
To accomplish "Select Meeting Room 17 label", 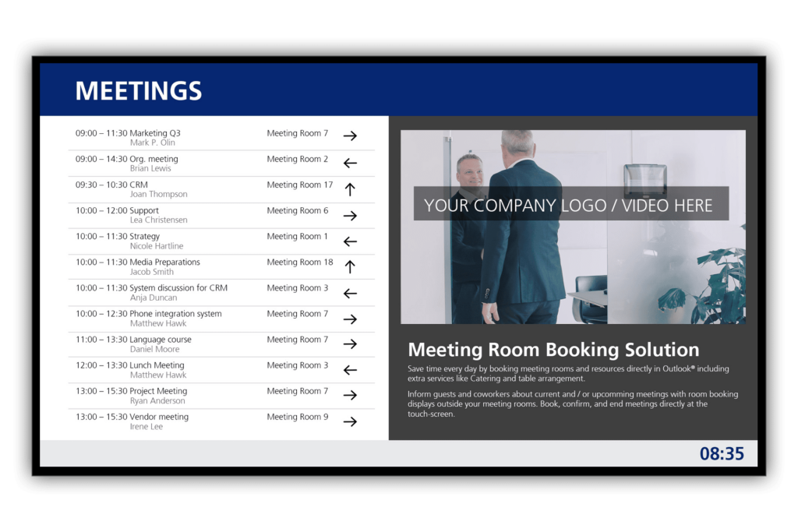I will tap(299, 185).
